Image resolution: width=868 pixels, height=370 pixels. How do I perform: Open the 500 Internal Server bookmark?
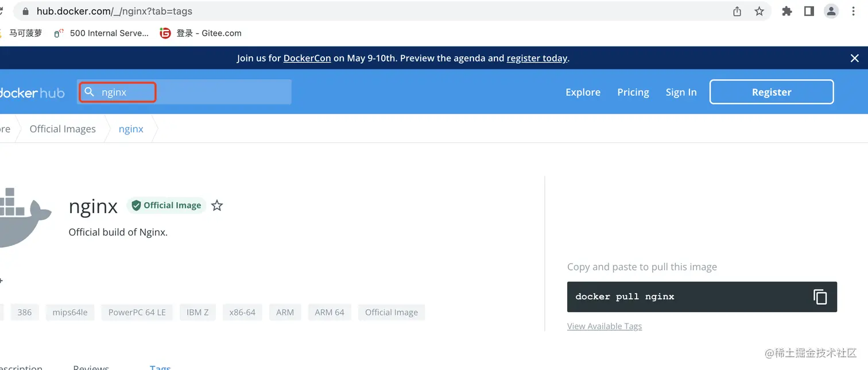click(x=101, y=33)
